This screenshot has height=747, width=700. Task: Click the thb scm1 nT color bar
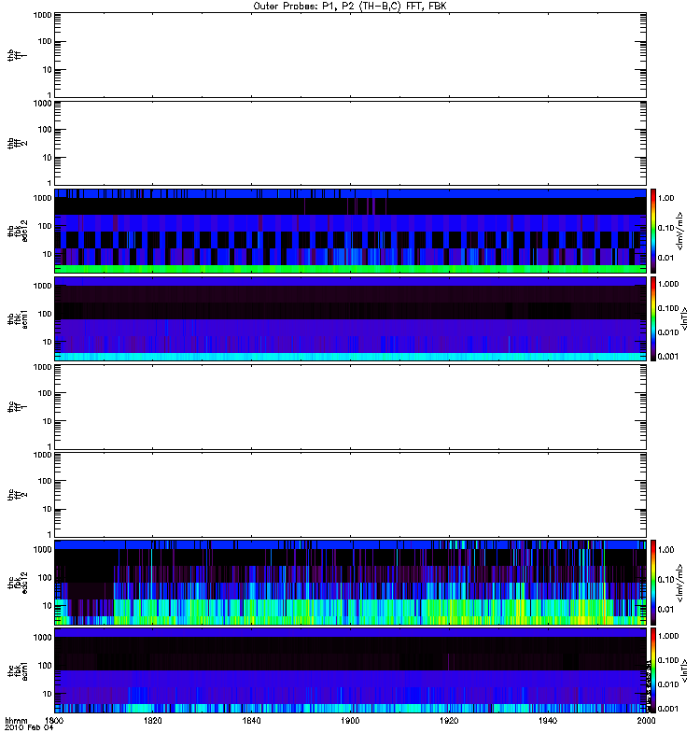click(653, 318)
